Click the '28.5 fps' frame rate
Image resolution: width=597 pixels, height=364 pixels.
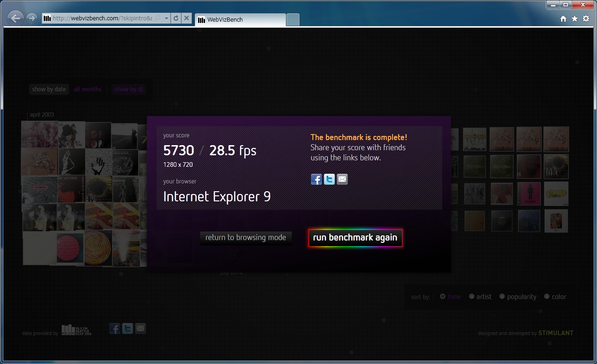click(233, 150)
